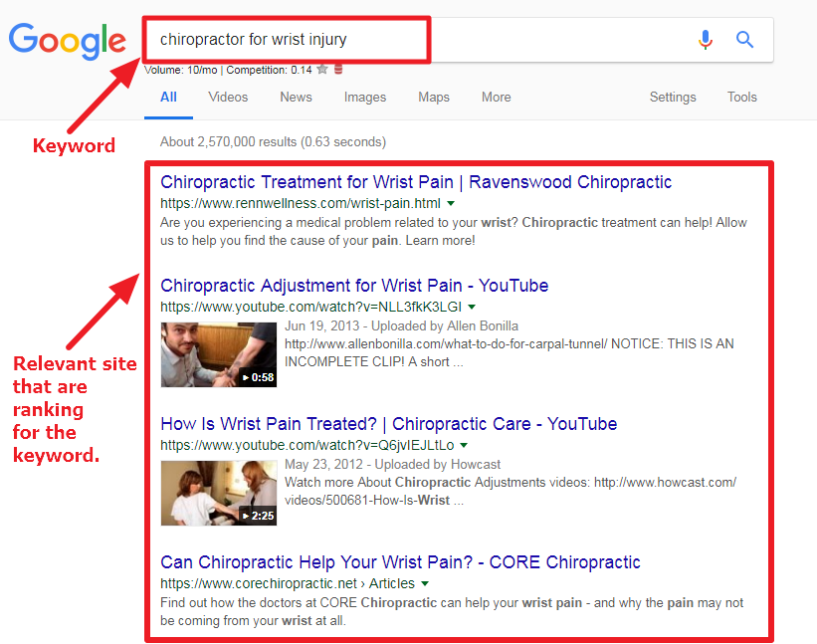This screenshot has height=644, width=817.
Task: Click the 'May 23, 2012 - Uploaded by Howcast' text
Action: [392, 464]
